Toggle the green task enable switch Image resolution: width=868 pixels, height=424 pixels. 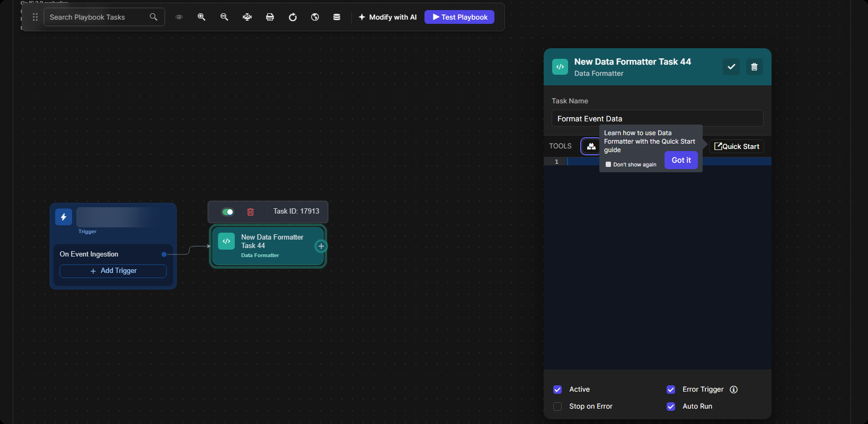(228, 212)
